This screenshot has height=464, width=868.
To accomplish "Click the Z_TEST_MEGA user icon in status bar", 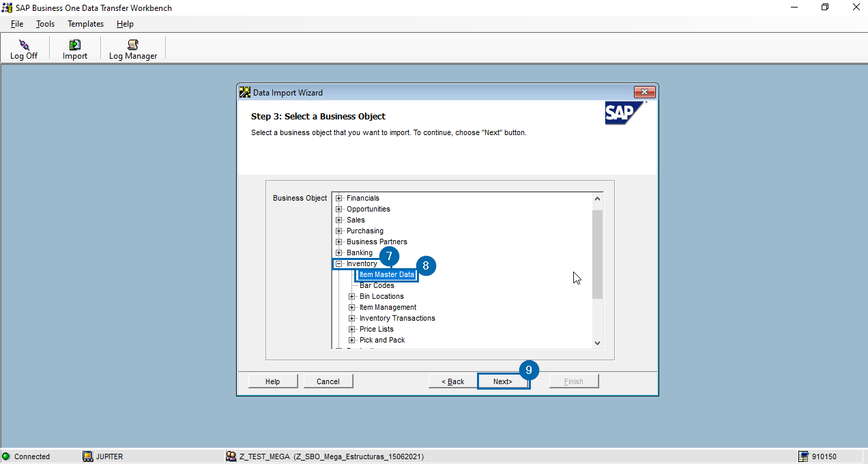I will coord(231,456).
